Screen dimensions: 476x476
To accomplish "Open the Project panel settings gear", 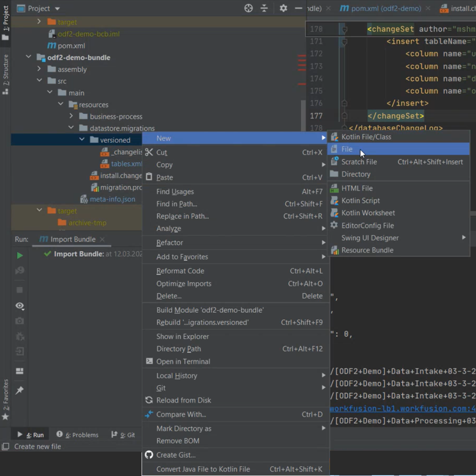I will click(283, 8).
